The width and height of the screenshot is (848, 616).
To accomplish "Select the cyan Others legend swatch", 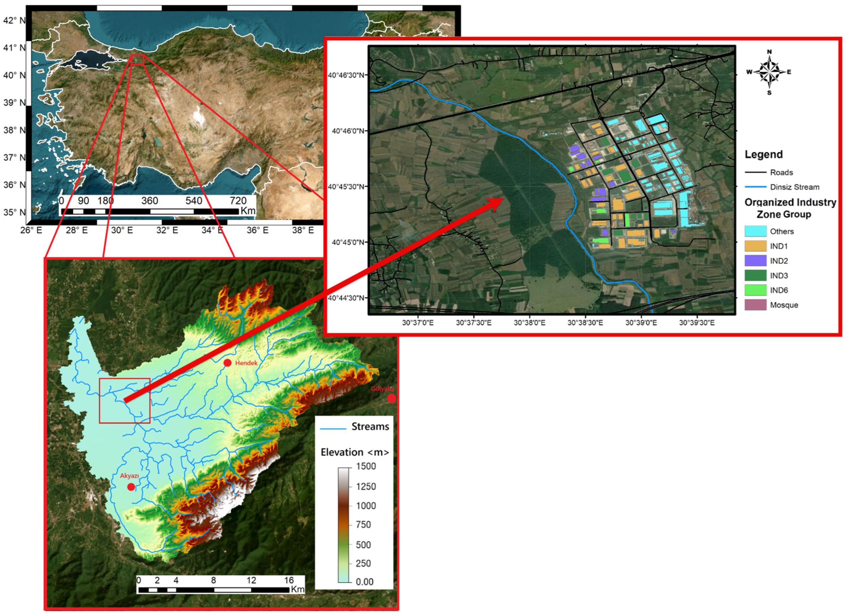I will [x=755, y=231].
